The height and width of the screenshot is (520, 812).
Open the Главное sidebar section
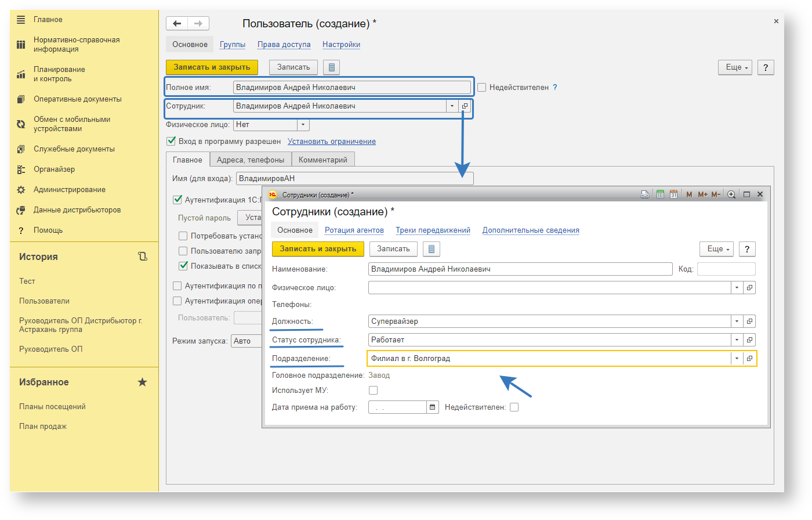coord(48,19)
